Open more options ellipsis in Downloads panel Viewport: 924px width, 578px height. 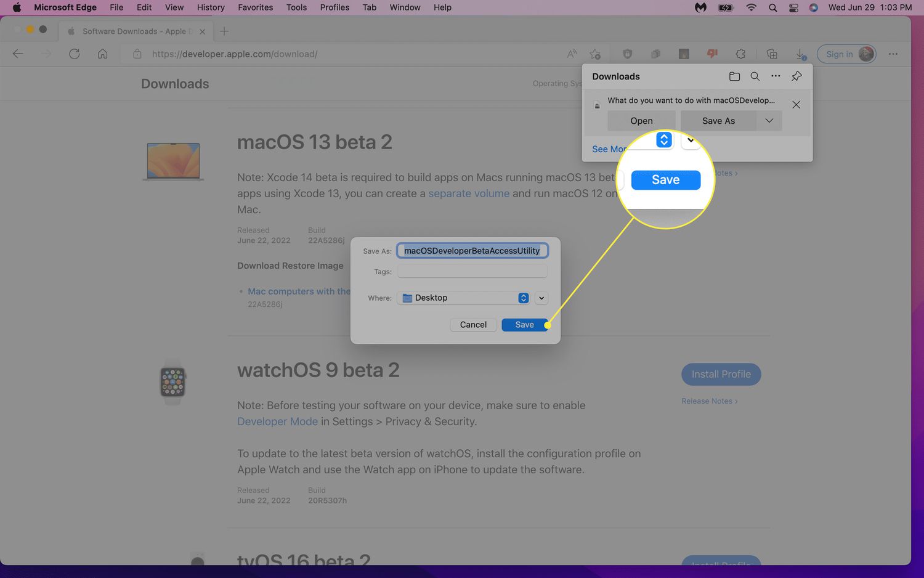point(776,76)
